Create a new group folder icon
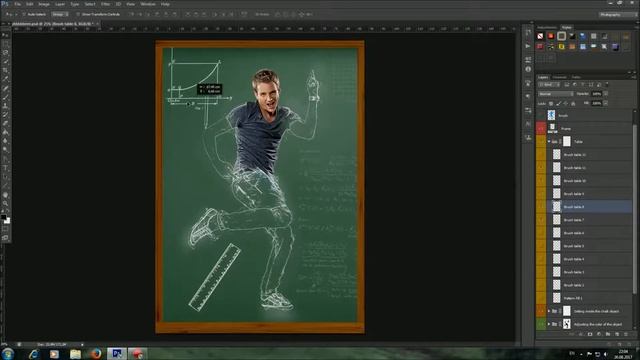 click(x=608, y=334)
